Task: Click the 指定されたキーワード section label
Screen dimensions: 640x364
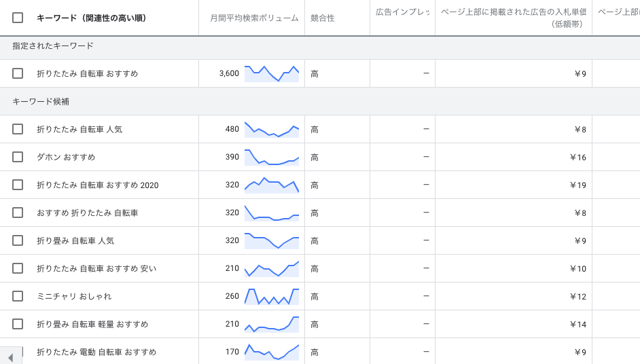Action: 52,45
